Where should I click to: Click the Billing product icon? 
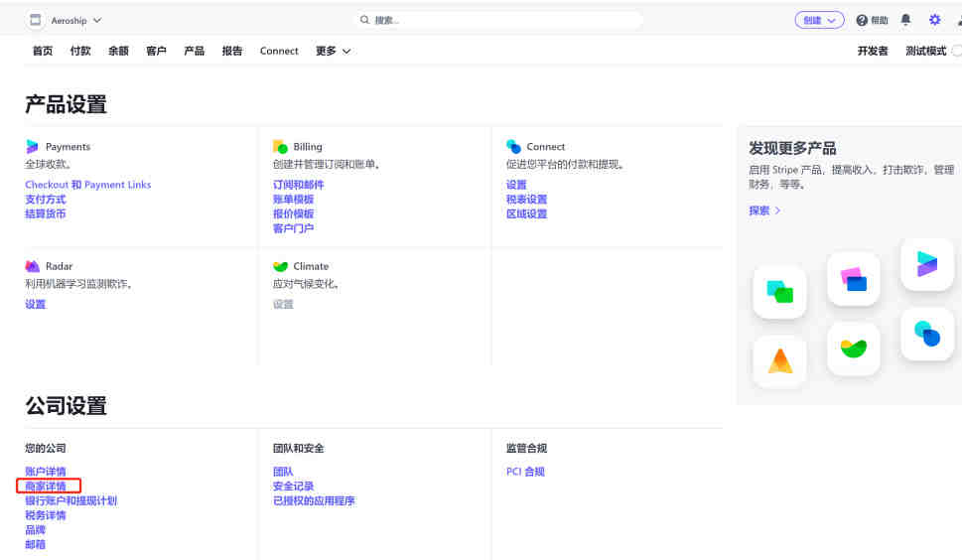coord(280,147)
